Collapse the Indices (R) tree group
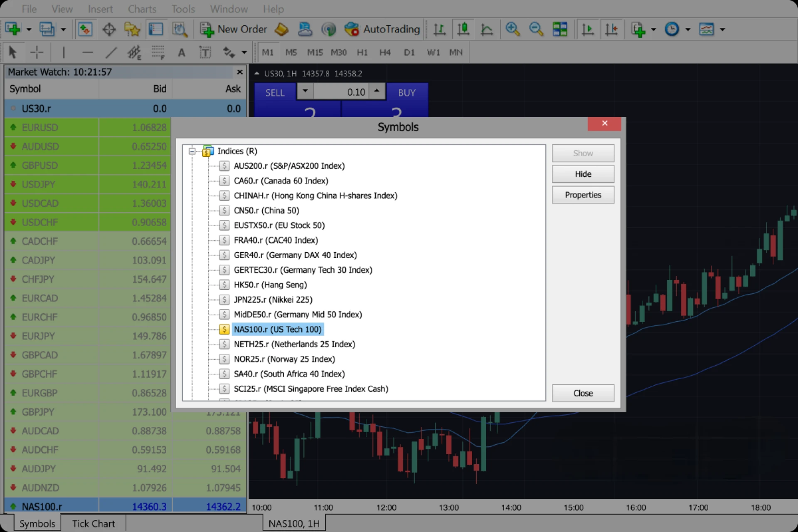The image size is (798, 532). click(x=192, y=151)
